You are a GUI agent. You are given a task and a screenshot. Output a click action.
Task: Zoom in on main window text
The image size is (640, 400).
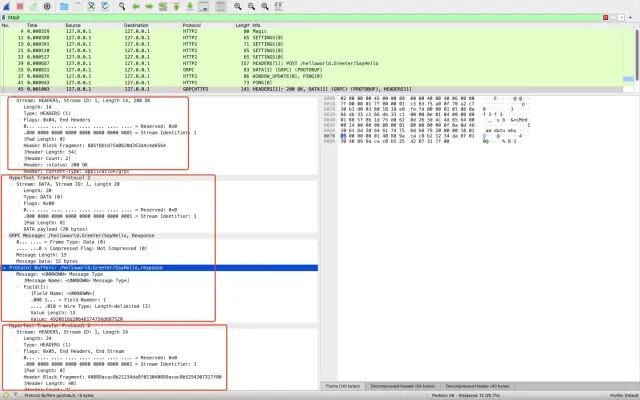coord(238,6)
